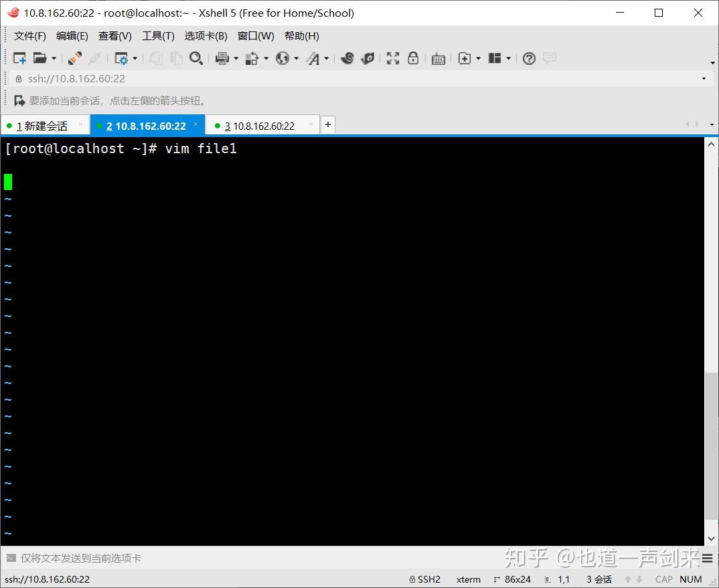719x588 pixels.
Task: Open the 工具(T) menu
Action: point(158,35)
